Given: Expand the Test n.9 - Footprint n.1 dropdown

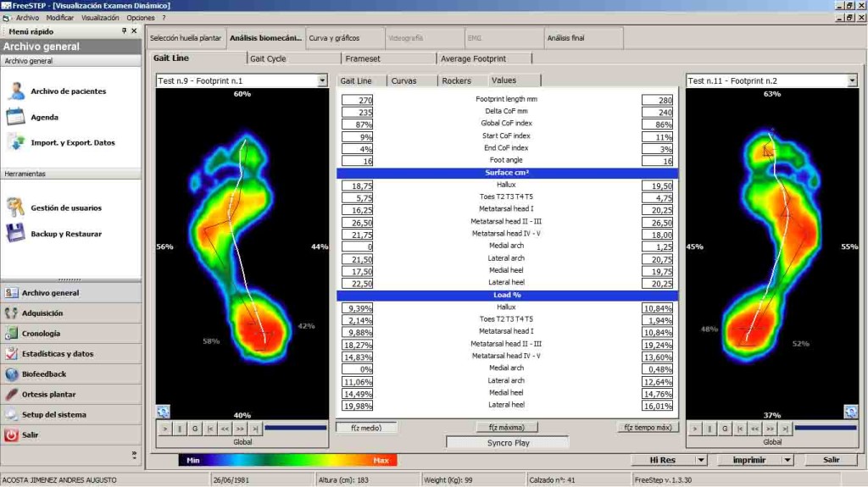Looking at the screenshot, I should (x=322, y=80).
